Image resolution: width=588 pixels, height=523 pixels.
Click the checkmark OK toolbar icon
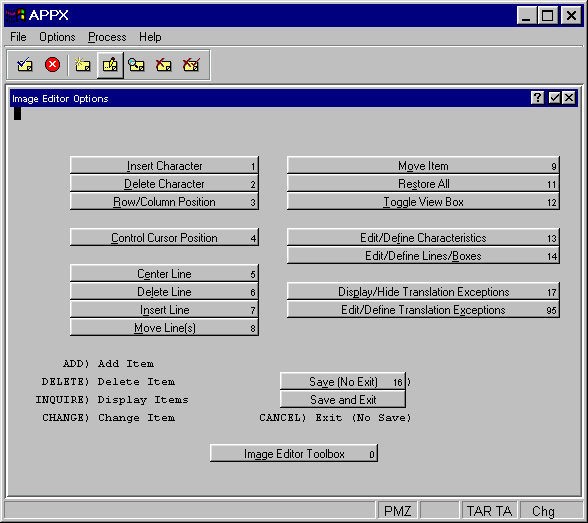(25, 65)
